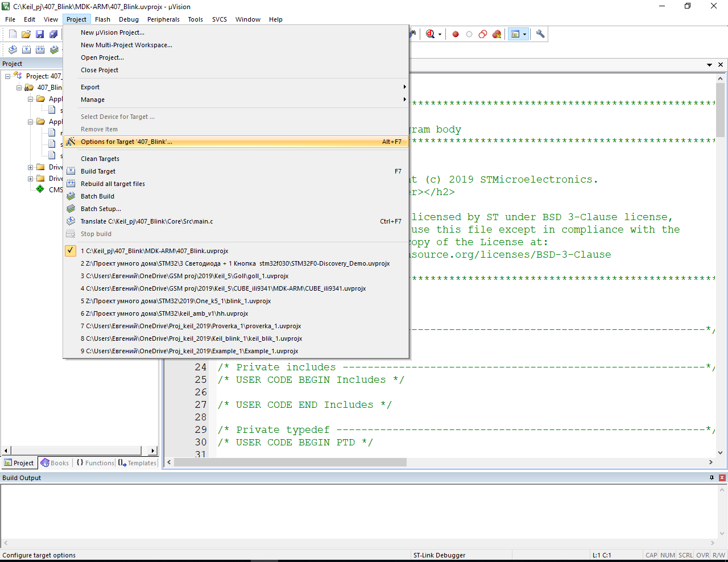Click the Rebuild toolbar icon

coord(40,50)
